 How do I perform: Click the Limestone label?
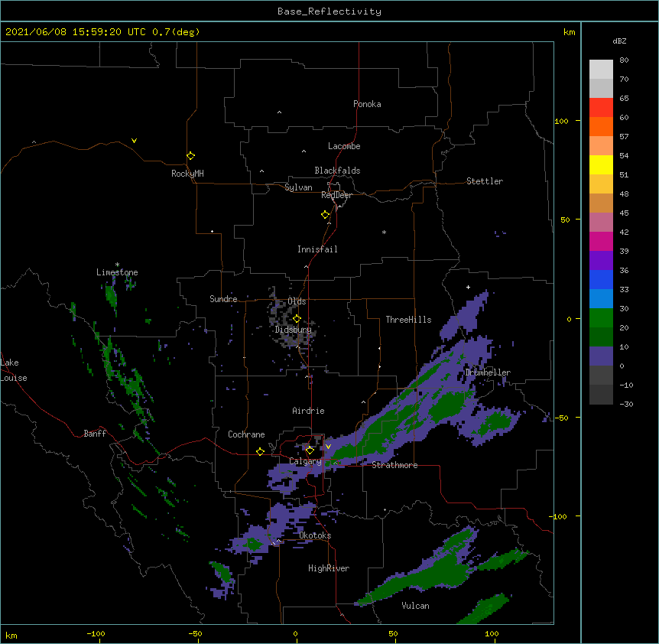pyautogui.click(x=117, y=272)
